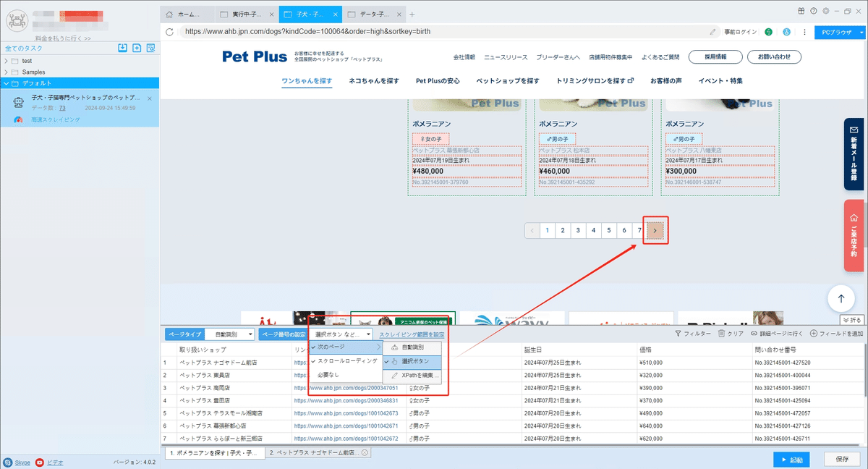Screen dimensions: 868x469
Task: Expand the test folder
Action: point(7,61)
